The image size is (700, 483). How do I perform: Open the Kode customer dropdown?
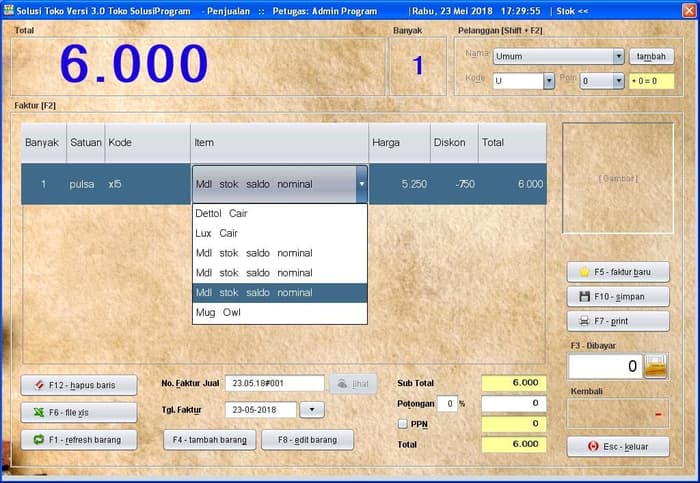(549, 81)
